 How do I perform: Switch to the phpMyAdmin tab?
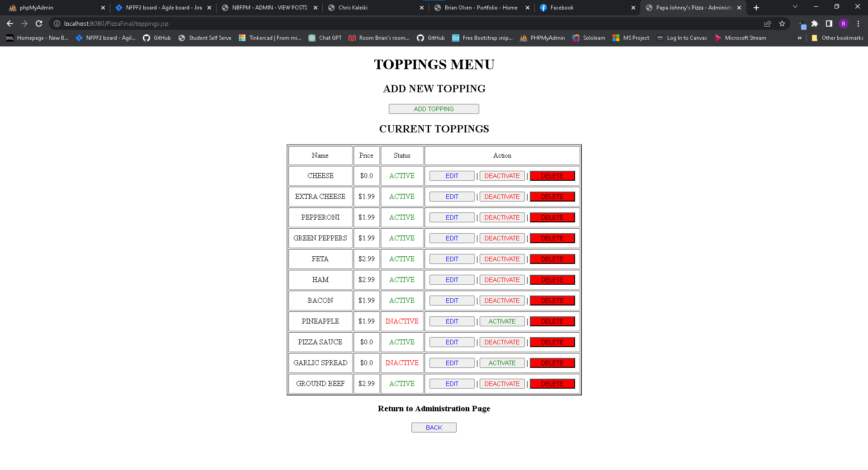pos(50,8)
